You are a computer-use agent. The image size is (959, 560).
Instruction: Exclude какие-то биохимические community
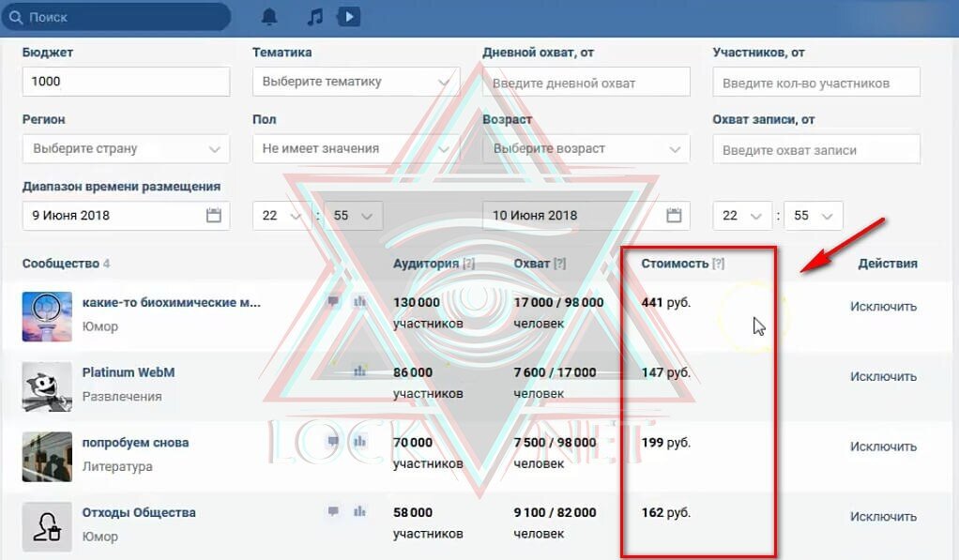click(883, 307)
